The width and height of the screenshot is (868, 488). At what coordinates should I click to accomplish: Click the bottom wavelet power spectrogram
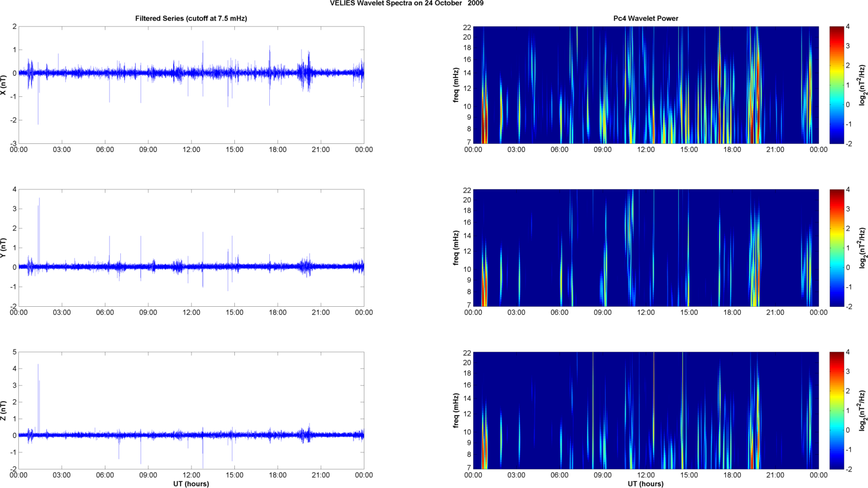(x=646, y=411)
